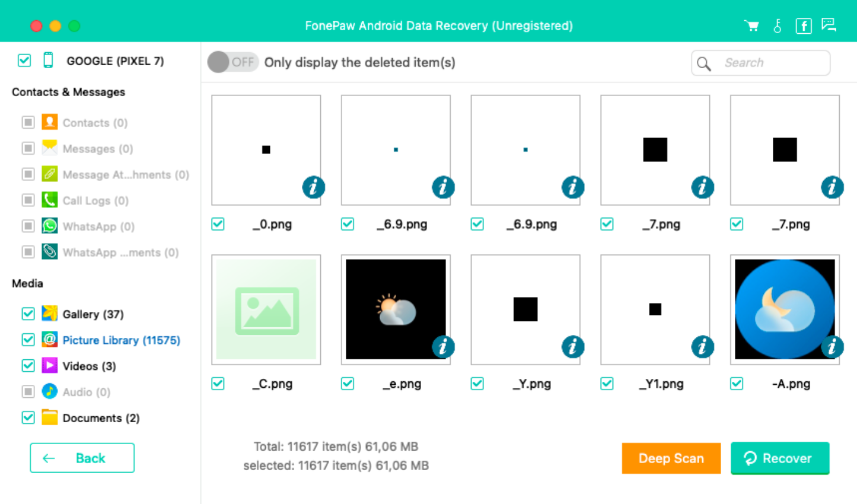The width and height of the screenshot is (857, 504).
Task: Focus the Search input field
Action: pos(760,63)
